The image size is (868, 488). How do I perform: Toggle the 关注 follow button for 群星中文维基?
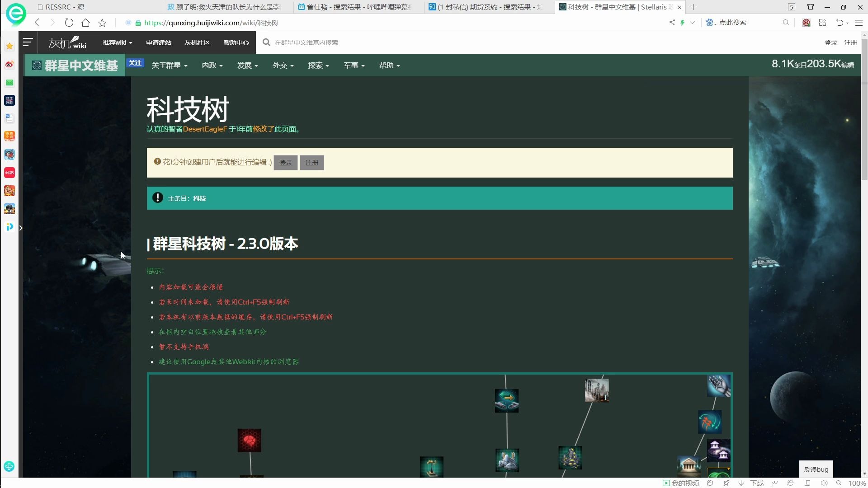point(135,63)
